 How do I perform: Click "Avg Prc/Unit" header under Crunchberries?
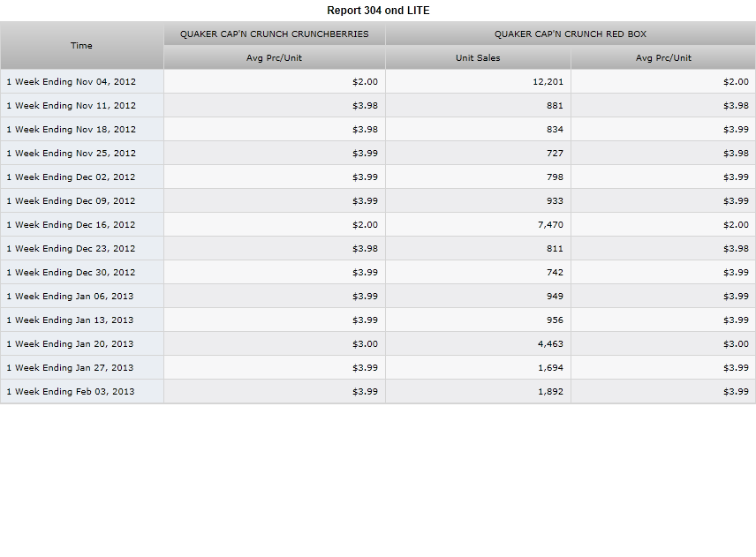[275, 58]
